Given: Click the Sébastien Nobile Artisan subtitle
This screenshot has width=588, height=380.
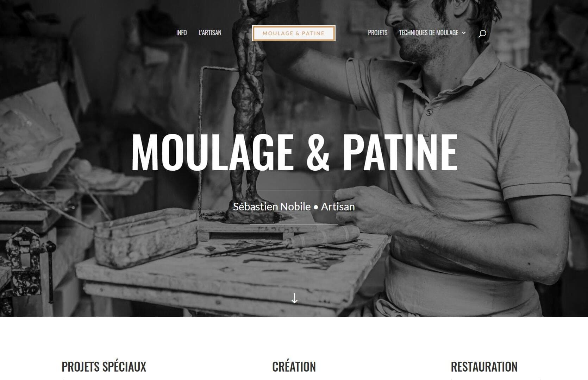Looking at the screenshot, I should click(294, 207).
